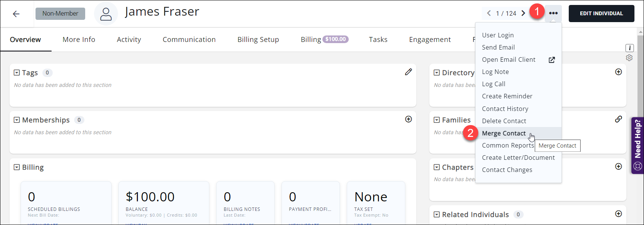The width and height of the screenshot is (644, 225).
Task: Click the Related Individuals count badge 0
Action: [x=518, y=214]
